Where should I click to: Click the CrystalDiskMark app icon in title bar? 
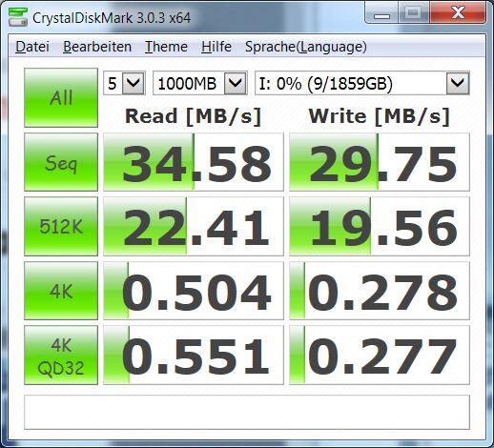[x=18, y=17]
